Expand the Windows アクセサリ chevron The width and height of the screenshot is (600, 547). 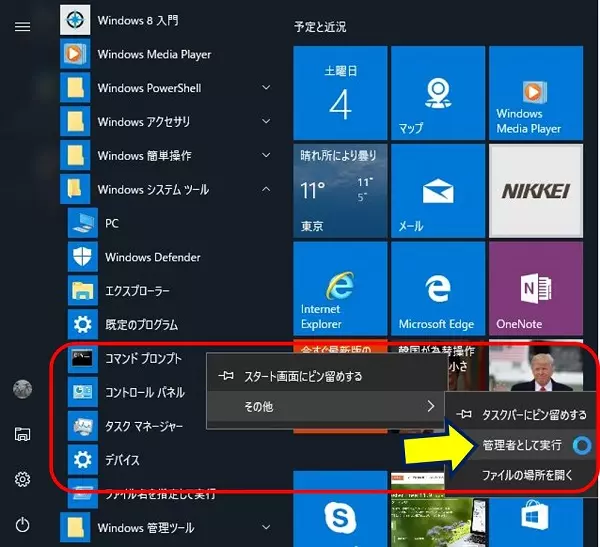click(x=266, y=121)
